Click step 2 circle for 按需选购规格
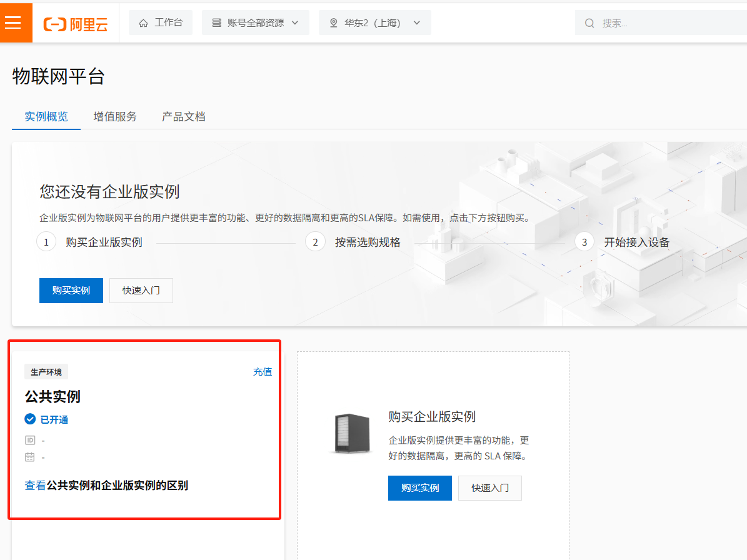 tap(316, 242)
